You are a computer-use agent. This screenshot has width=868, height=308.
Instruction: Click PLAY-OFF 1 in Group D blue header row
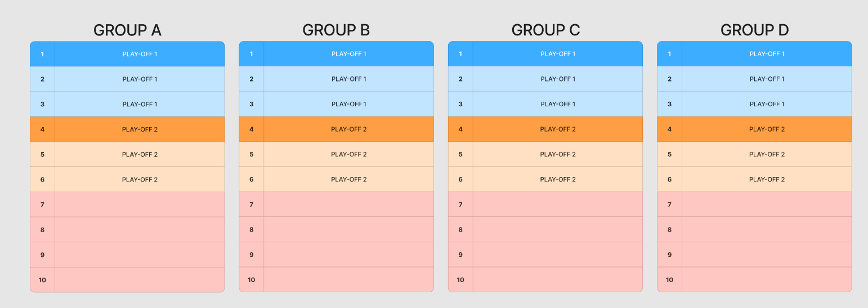tap(767, 54)
